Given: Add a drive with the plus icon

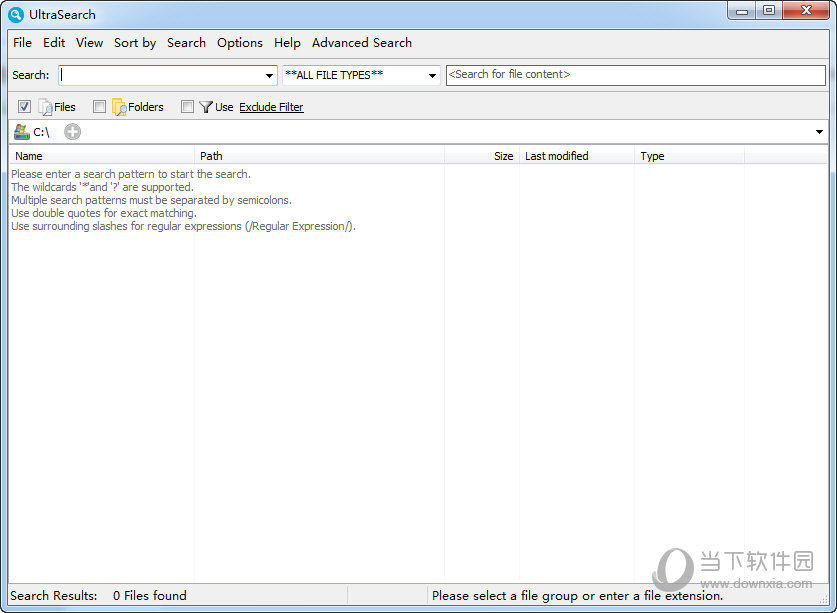Looking at the screenshot, I should click(73, 132).
